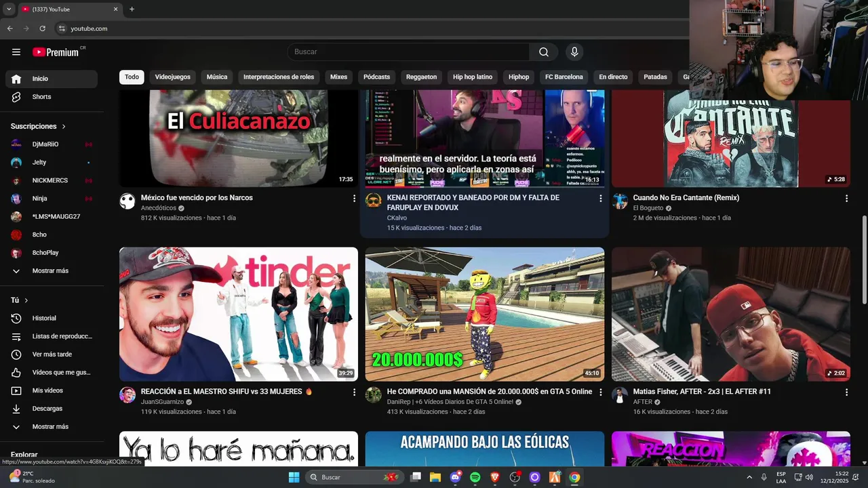Open File Explorer from the taskbar

pos(435,477)
